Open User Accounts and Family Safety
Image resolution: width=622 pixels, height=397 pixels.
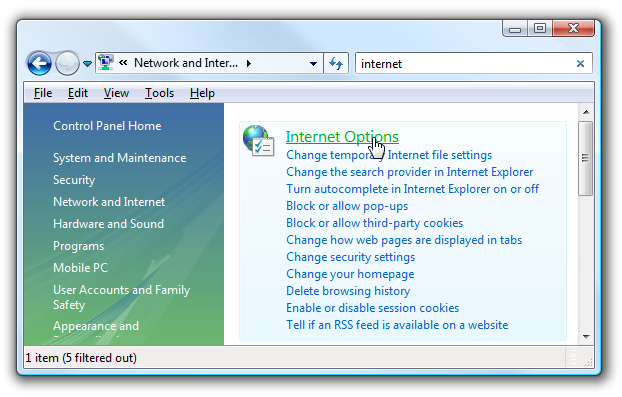(x=121, y=297)
